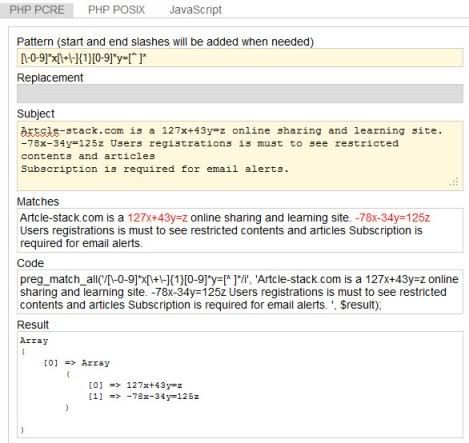The image size is (469, 443).
Task: Click the Code label
Action: click(30, 263)
